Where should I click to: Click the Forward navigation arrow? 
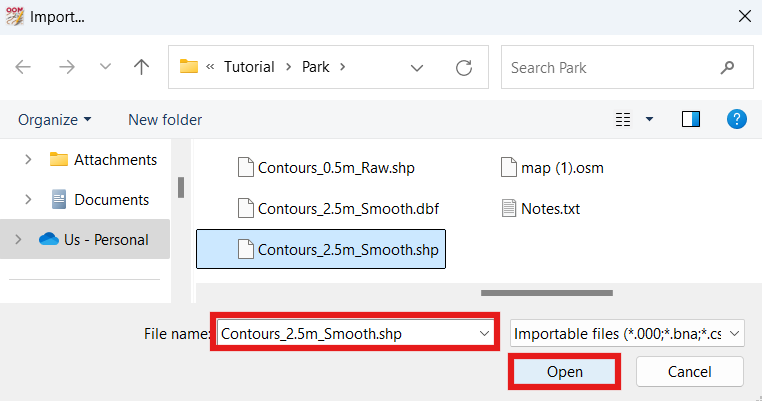[x=66, y=68]
